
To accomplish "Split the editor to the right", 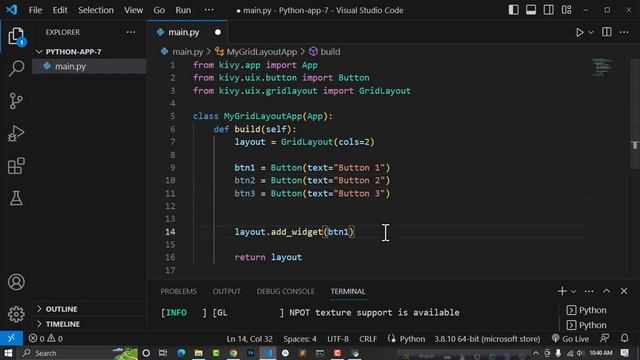I will point(607,32).
